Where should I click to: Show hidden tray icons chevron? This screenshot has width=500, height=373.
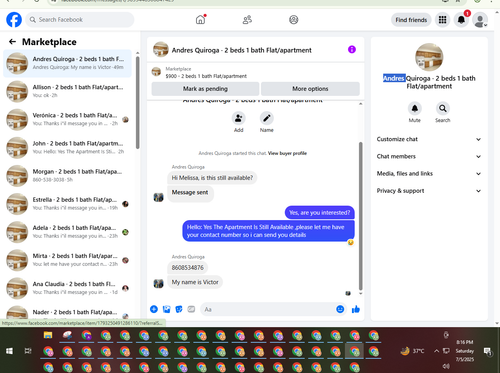pos(436,351)
